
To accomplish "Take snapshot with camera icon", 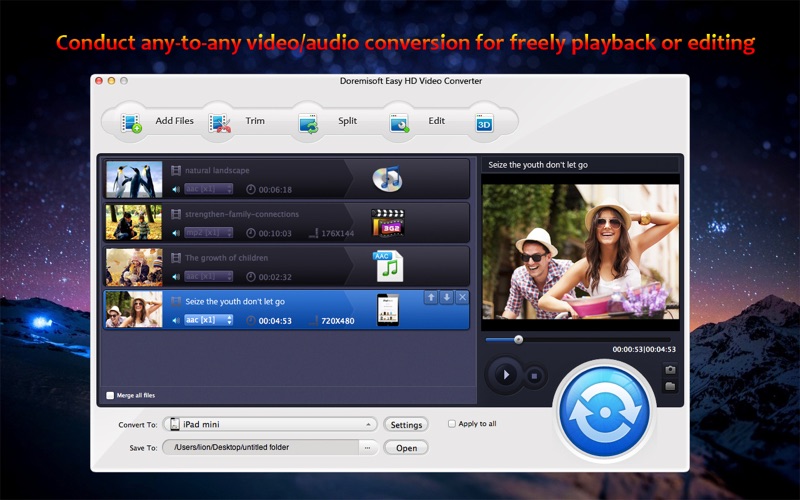I will pyautogui.click(x=670, y=369).
